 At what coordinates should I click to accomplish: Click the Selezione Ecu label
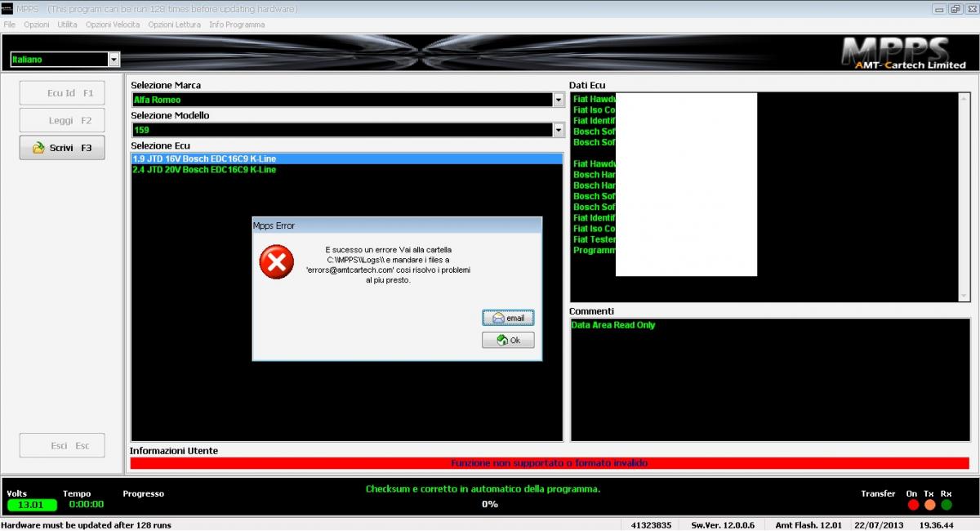coord(160,145)
